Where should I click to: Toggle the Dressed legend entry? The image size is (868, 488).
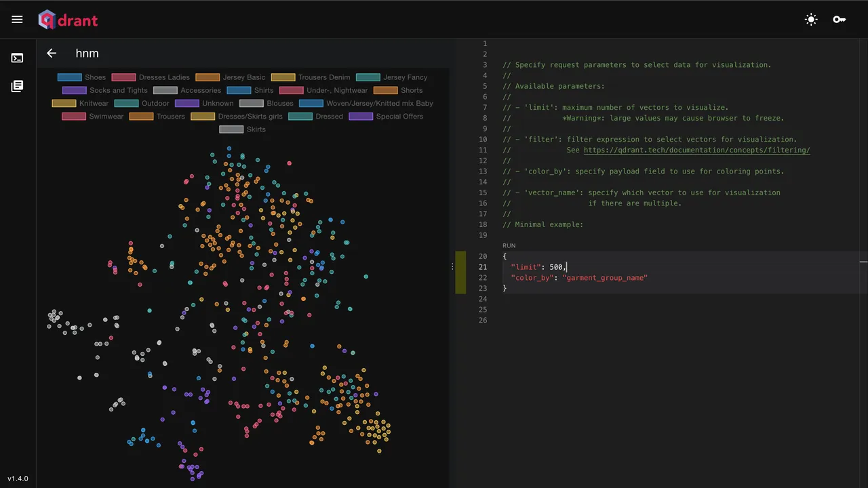click(x=315, y=117)
